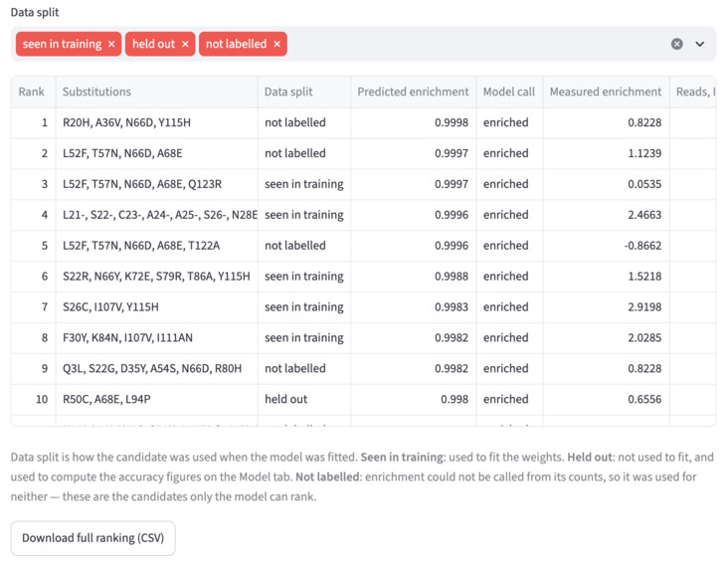Select 'seen in training' data split cell in row 7
Viewport: 728px width, 570px height.
(304, 307)
